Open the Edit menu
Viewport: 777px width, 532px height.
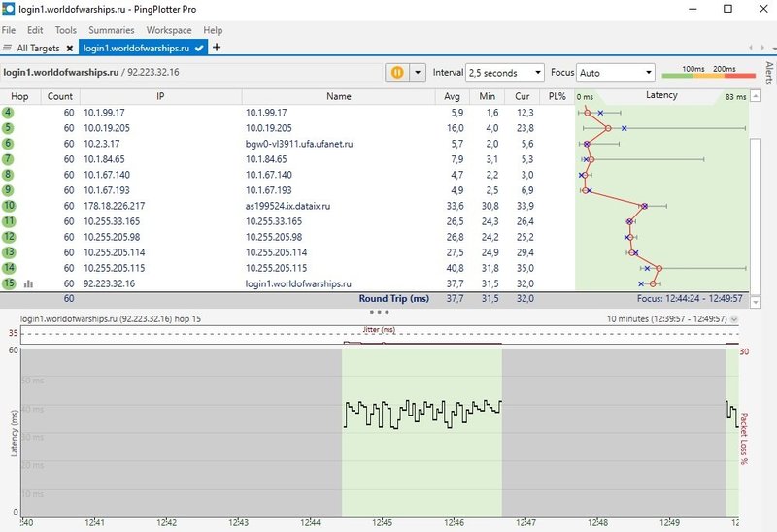click(x=35, y=30)
